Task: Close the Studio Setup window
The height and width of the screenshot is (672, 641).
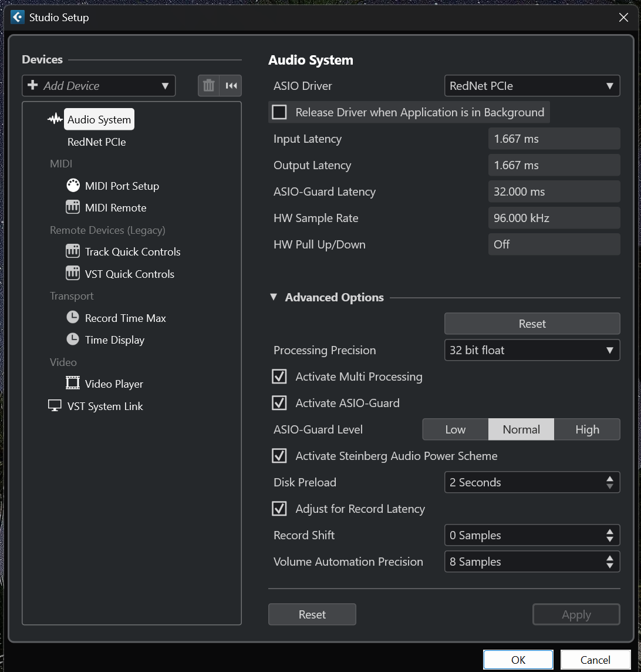Action: pos(623,17)
